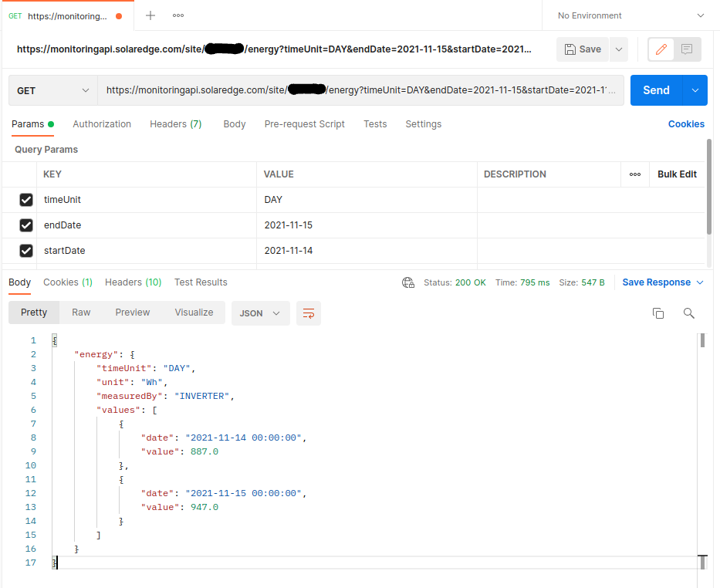Edit request description with pencil icon

click(x=660, y=49)
